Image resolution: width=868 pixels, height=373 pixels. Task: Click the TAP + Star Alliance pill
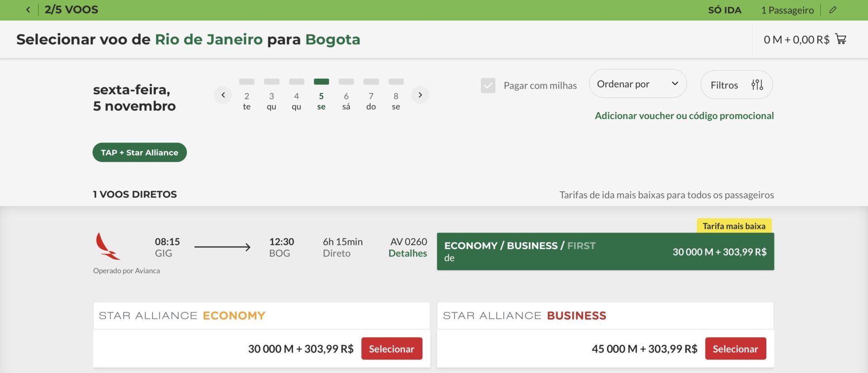coord(140,153)
